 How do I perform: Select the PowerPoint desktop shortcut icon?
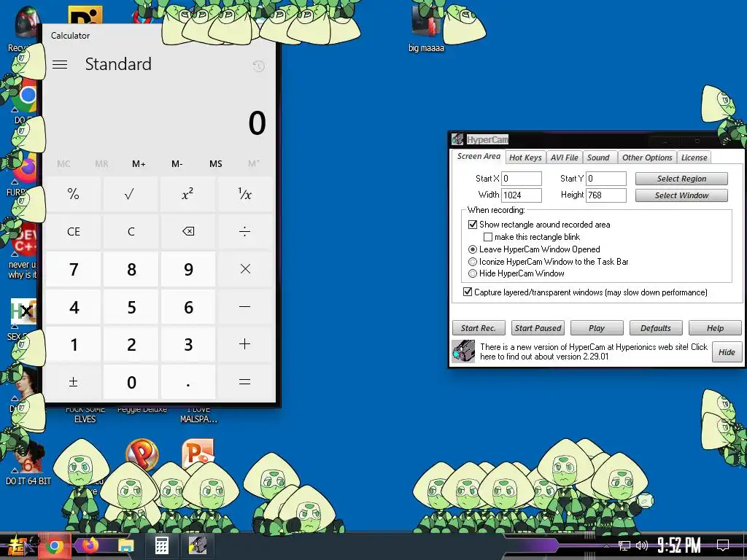[198, 454]
